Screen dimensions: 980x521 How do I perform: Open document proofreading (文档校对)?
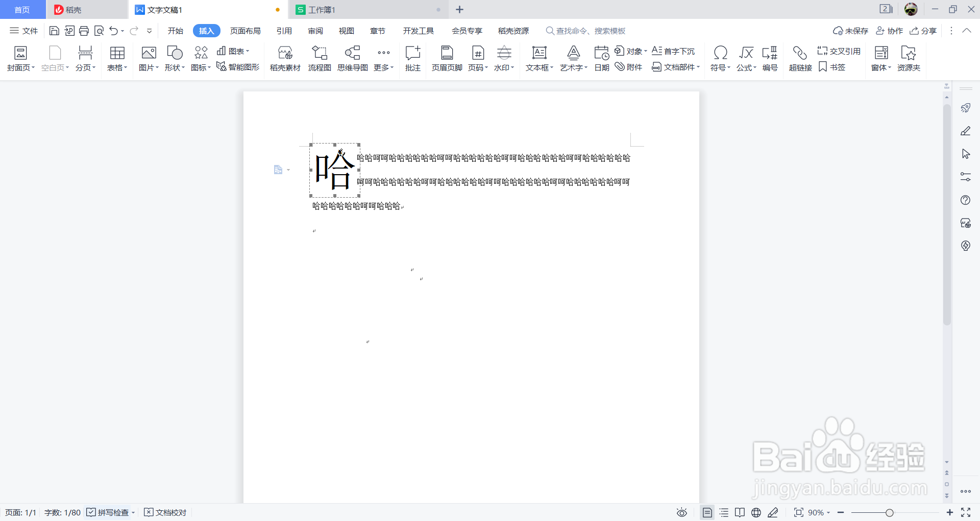point(165,512)
